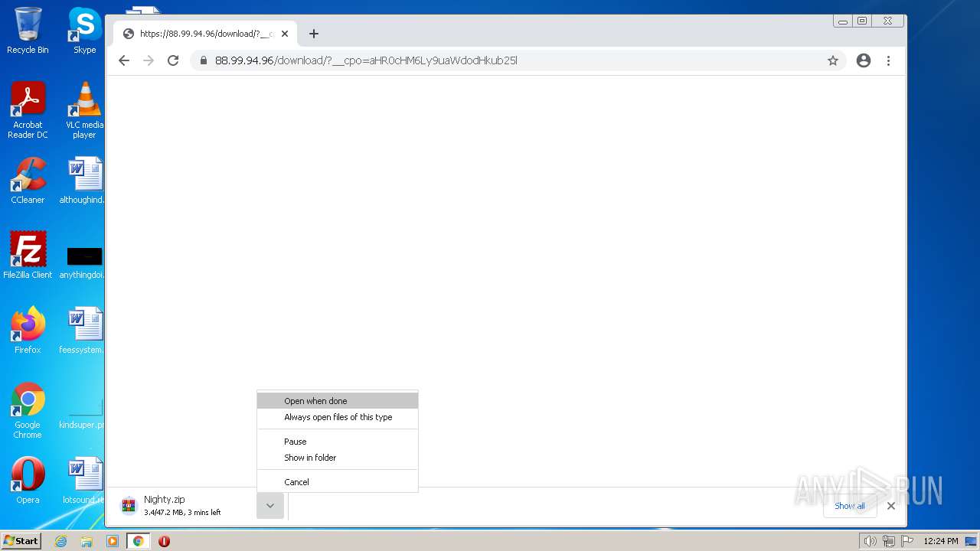Select the kindsuper desktop file
The image size is (980, 551).
coord(83,413)
